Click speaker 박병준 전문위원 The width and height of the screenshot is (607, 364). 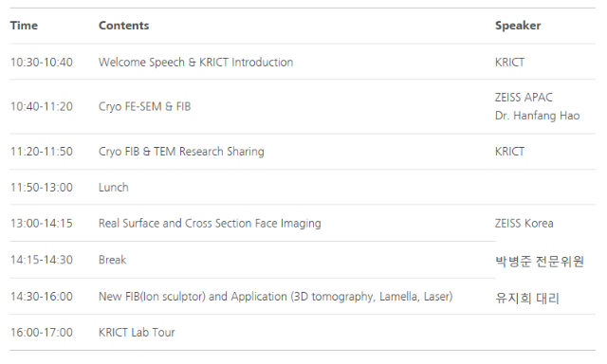pos(540,262)
